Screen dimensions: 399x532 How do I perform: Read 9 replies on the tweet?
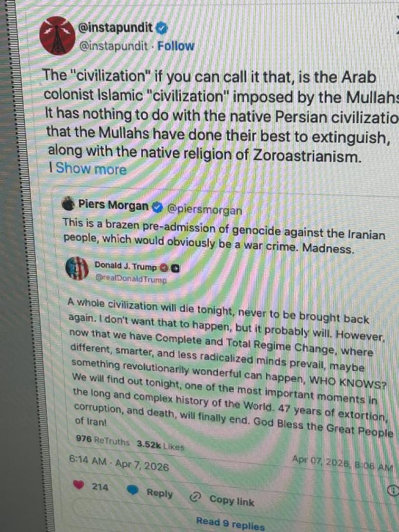pos(230,523)
